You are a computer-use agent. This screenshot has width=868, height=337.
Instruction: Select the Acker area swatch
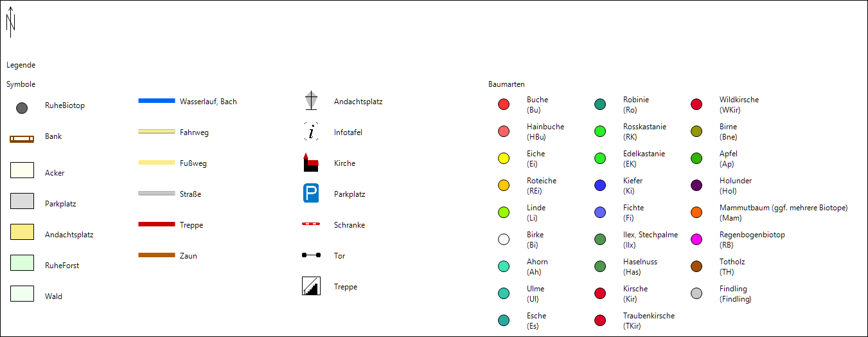[x=22, y=170]
